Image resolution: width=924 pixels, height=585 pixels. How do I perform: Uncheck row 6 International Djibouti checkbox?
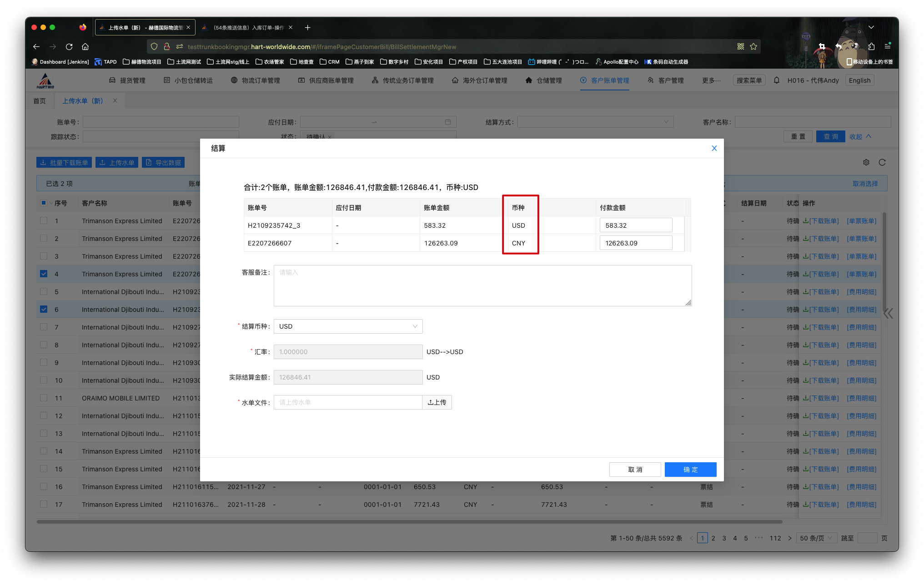click(44, 309)
